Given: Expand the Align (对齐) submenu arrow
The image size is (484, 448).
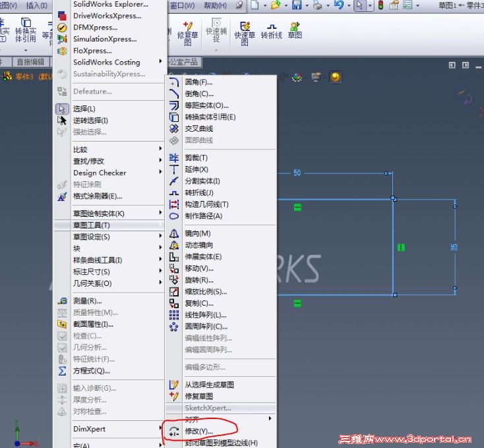Looking at the screenshot, I should click(270, 418).
